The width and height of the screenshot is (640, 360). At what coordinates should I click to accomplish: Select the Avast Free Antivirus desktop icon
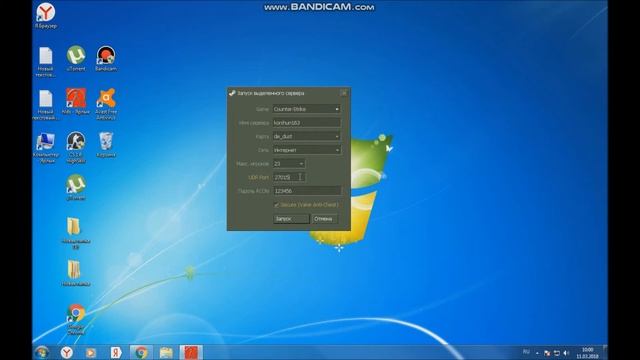click(106, 104)
